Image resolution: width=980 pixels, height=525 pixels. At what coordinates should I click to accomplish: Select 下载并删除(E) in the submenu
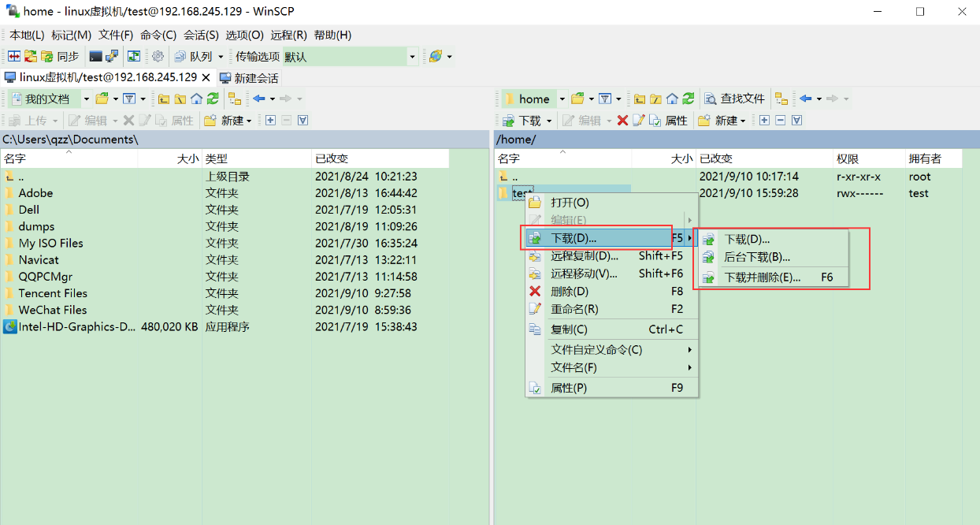coord(773,277)
